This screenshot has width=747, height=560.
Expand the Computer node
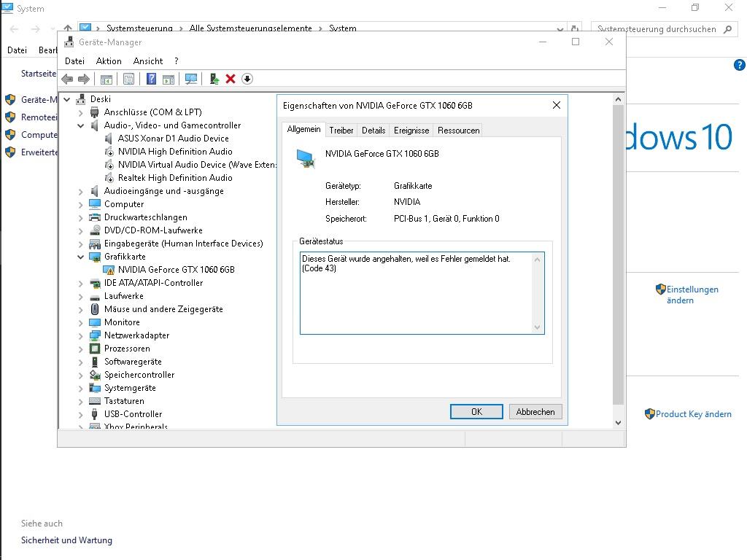[x=80, y=205]
